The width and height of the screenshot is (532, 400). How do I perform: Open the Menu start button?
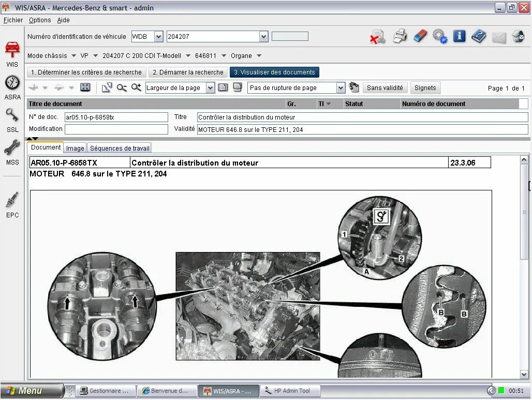click(x=32, y=391)
